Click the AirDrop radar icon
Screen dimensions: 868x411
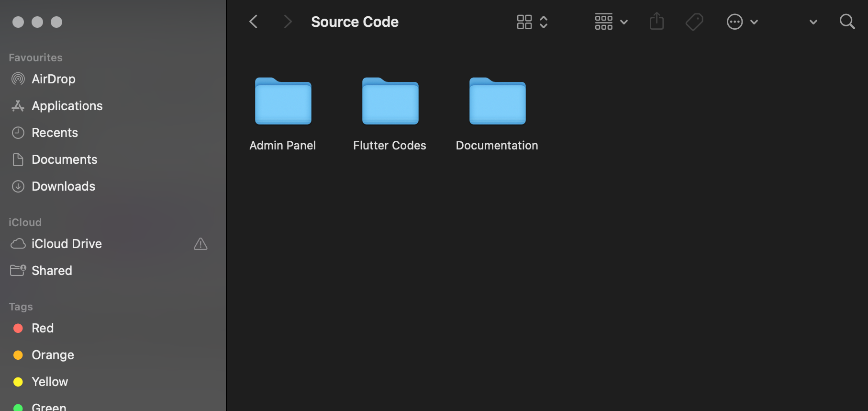point(18,79)
